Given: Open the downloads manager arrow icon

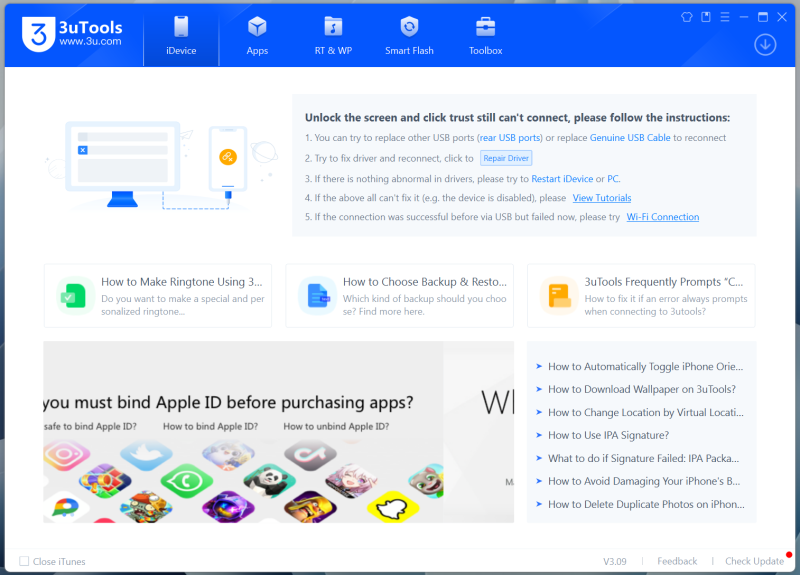Looking at the screenshot, I should pos(765,45).
